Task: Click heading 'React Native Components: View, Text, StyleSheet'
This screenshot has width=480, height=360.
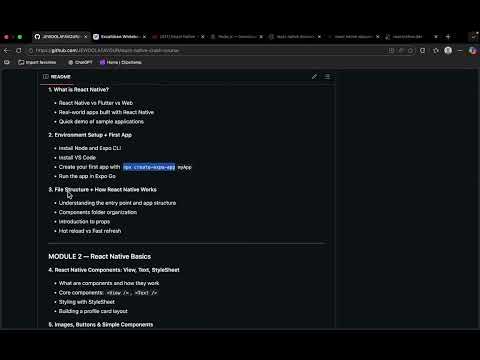Action: click(x=114, y=270)
